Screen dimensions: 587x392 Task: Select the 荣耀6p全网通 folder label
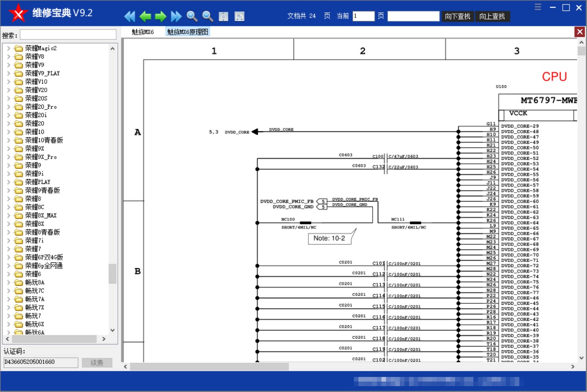tap(44, 265)
